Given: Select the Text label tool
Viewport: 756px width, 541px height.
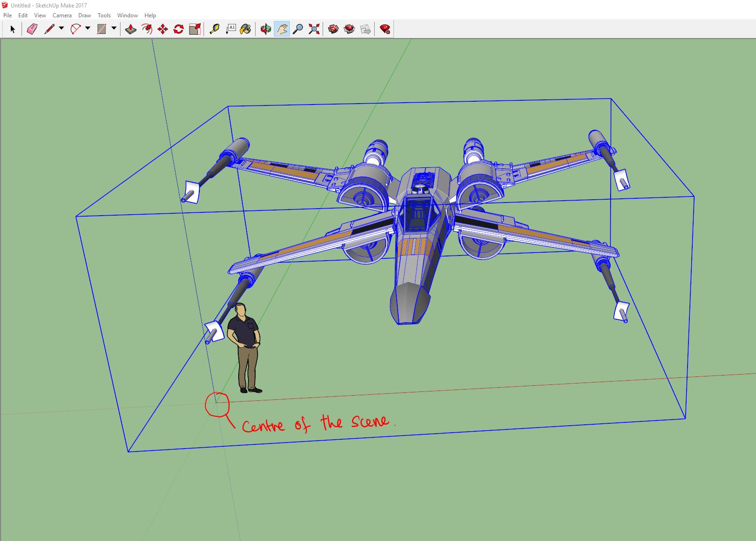Looking at the screenshot, I should coord(231,29).
